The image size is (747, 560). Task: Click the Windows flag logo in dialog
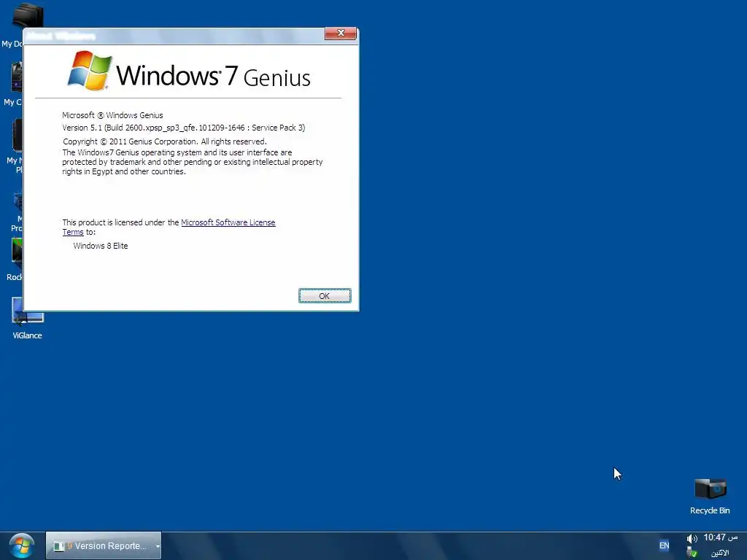tap(90, 71)
